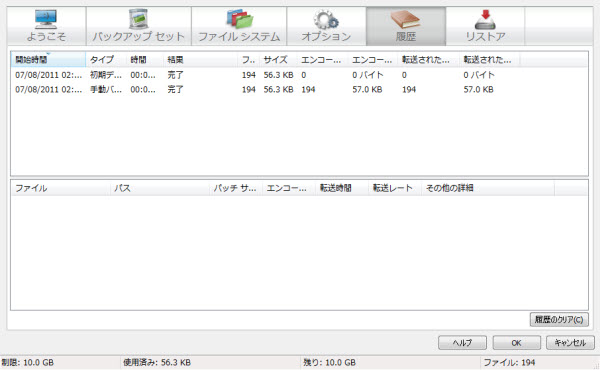Viewport: 600px width, 370px height.
Task: Sort by 結果 column header
Action: pos(200,60)
